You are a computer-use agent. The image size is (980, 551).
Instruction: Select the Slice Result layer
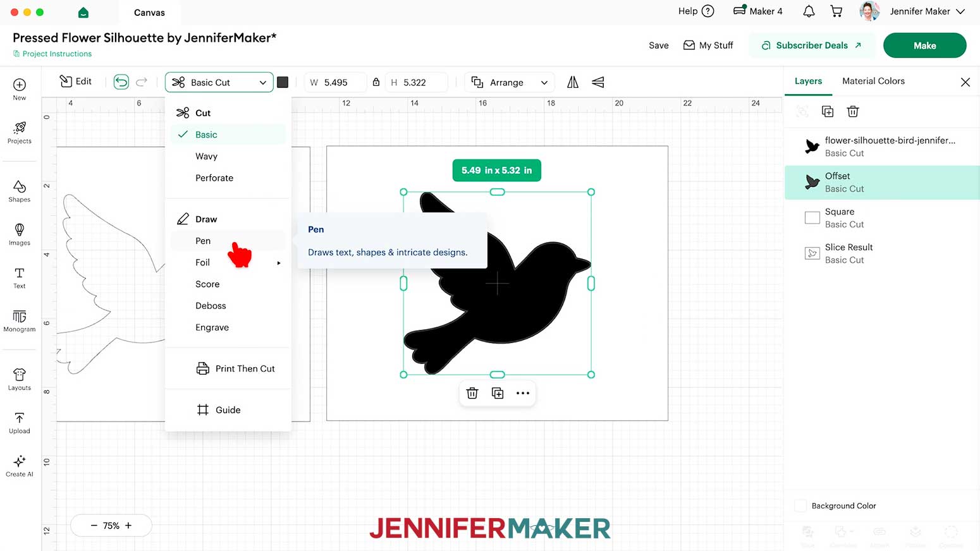coord(882,253)
